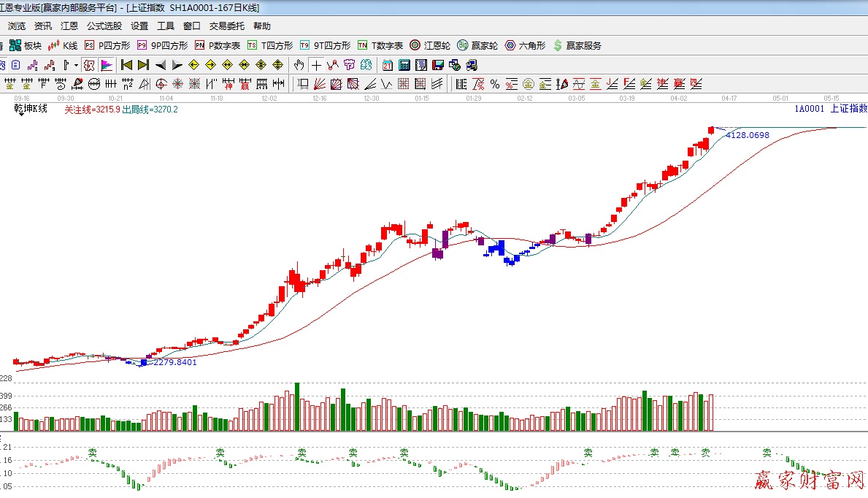Open the 六角形 hexagon chart

525,45
